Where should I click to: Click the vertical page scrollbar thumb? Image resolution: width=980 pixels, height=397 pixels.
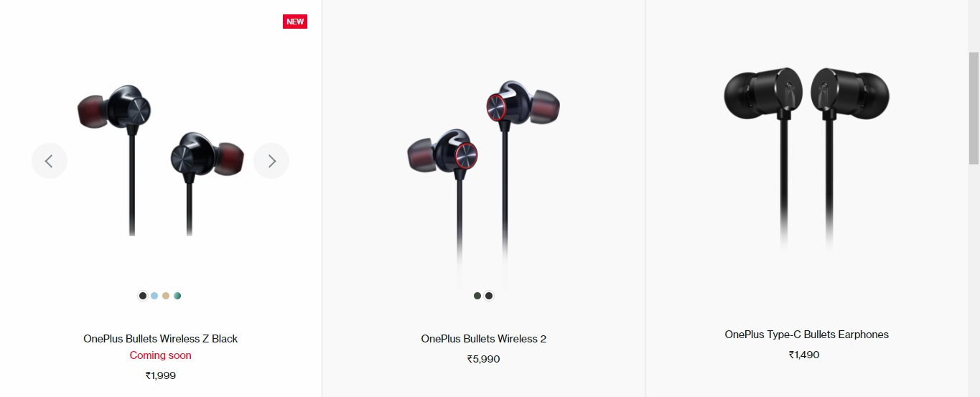(x=974, y=108)
